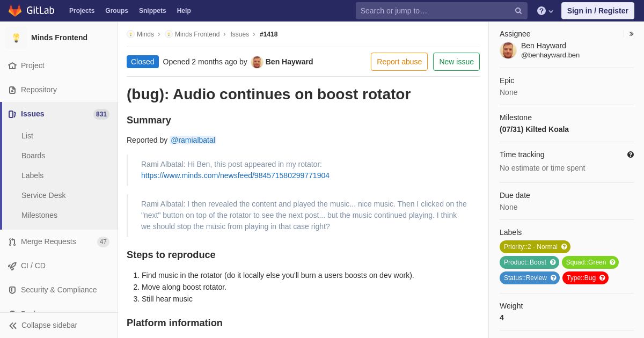Click the Minds Frontend breadcrumb avatar icon
644x338 pixels.
point(169,34)
